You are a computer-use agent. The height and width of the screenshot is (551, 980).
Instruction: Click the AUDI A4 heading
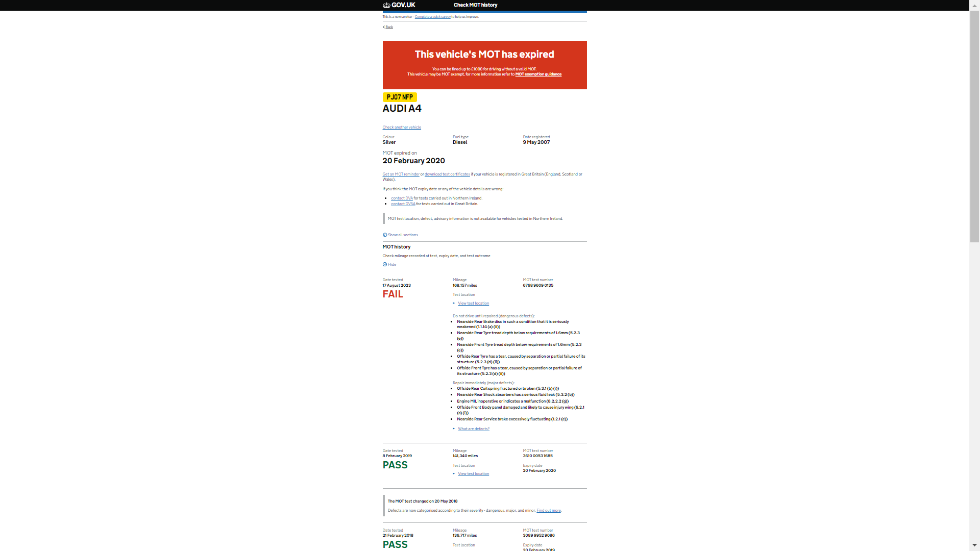tap(402, 109)
